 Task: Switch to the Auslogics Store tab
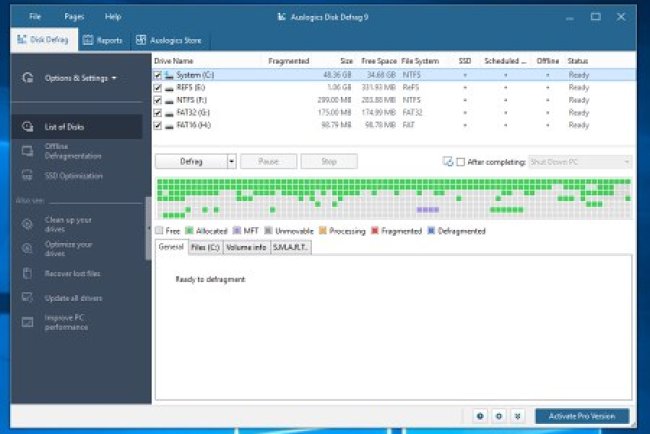point(170,40)
